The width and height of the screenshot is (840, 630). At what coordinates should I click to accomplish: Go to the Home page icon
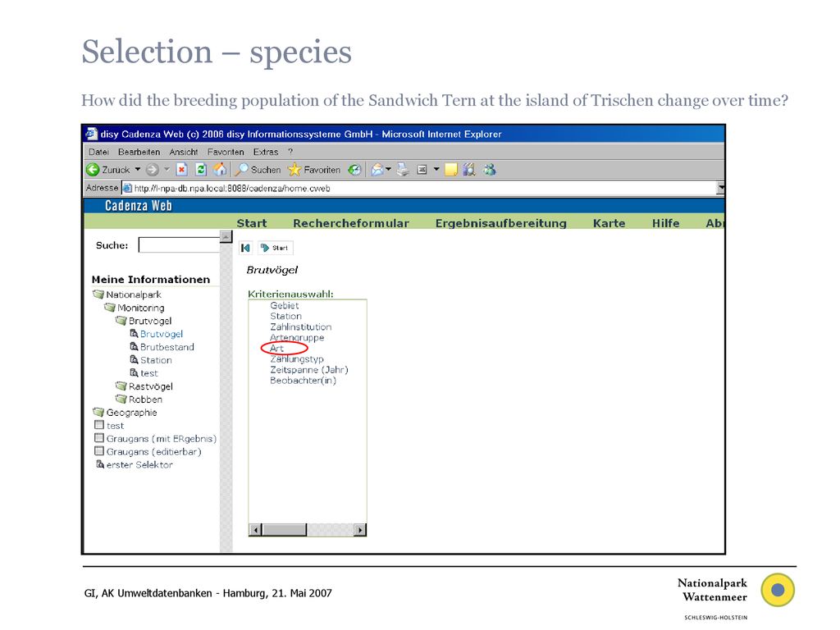coord(220,170)
